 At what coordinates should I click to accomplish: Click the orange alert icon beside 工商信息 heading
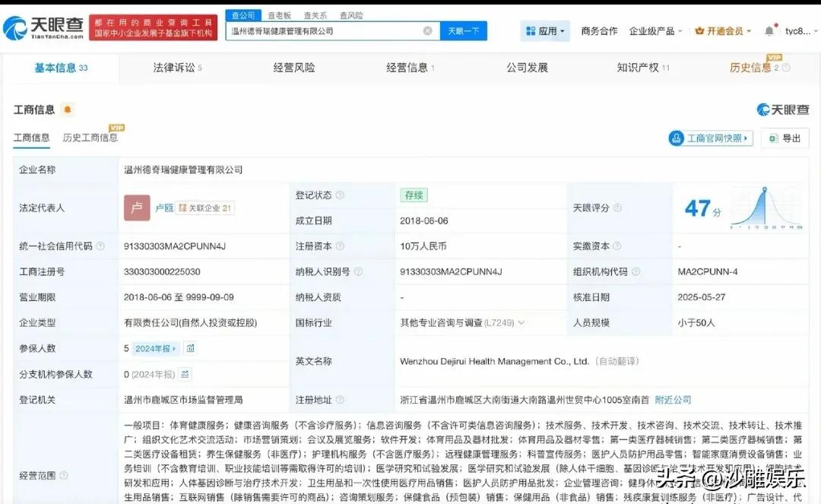(x=67, y=109)
